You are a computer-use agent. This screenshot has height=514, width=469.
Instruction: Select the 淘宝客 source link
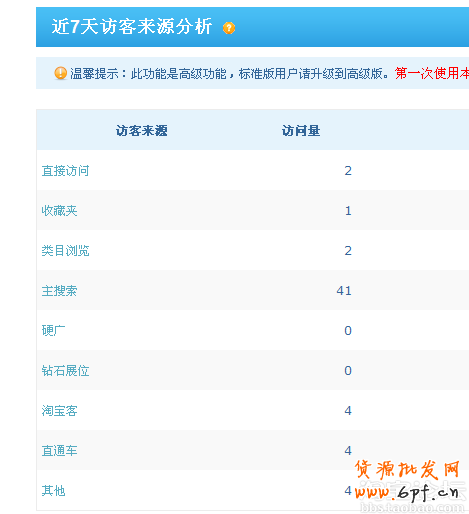click(59, 411)
